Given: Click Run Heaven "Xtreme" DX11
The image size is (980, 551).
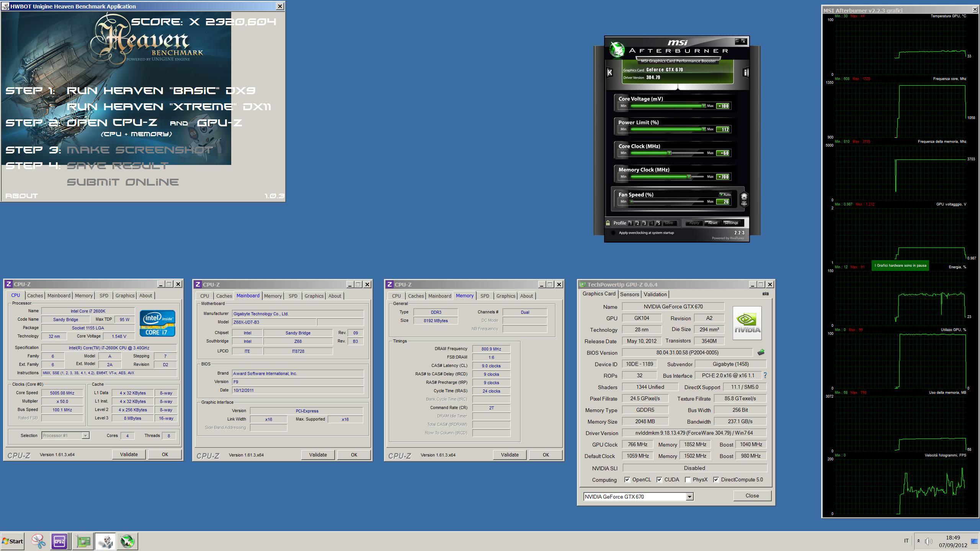Looking at the screenshot, I should [169, 107].
